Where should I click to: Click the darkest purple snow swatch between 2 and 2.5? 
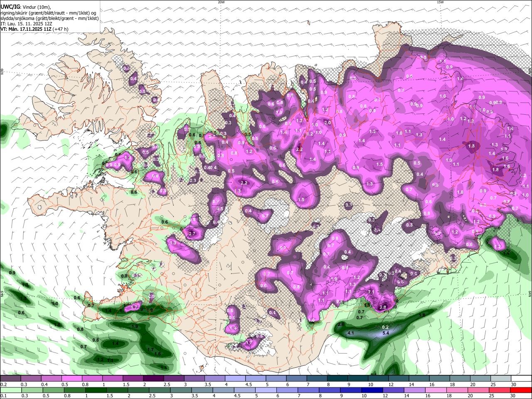point(153,379)
